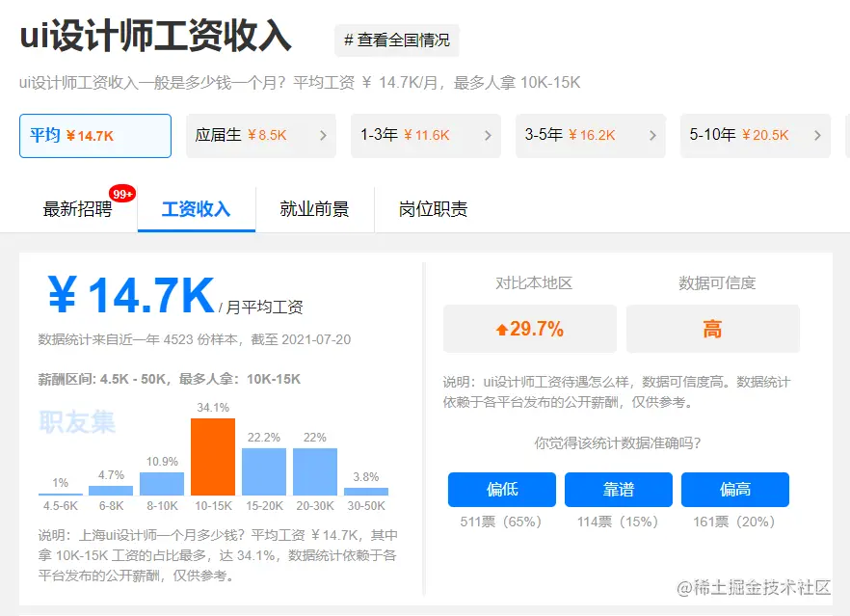
Task: Click the orange up arrow beside 29.7%
Action: tap(501, 329)
